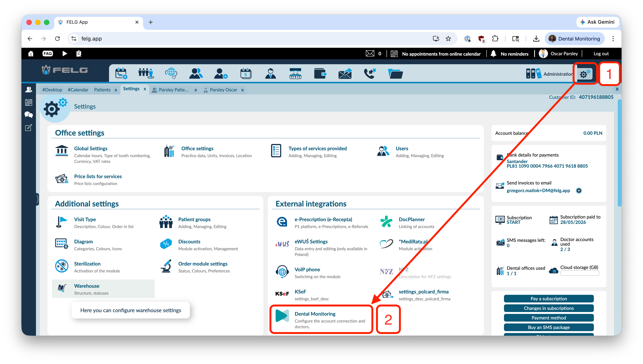Click the doctor icon in the navigation
This screenshot has width=643, height=364.
tap(270, 73)
